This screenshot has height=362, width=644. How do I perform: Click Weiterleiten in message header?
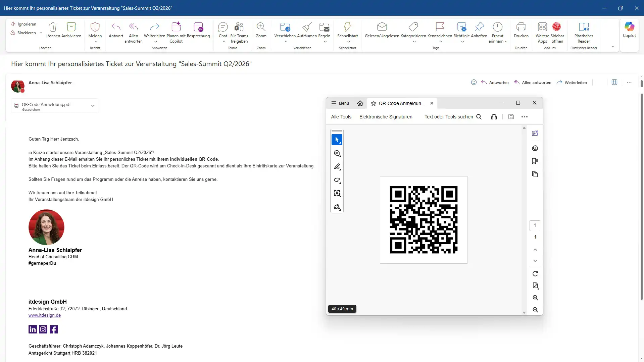pyautogui.click(x=572, y=82)
